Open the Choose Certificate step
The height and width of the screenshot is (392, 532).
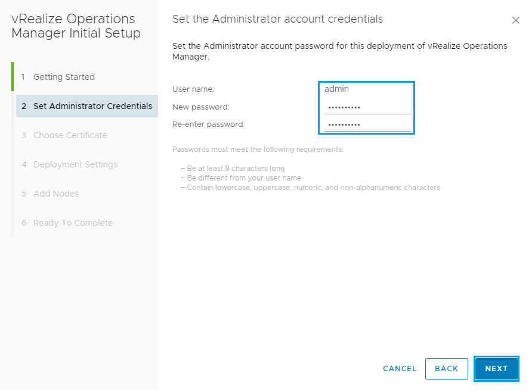pyautogui.click(x=70, y=135)
